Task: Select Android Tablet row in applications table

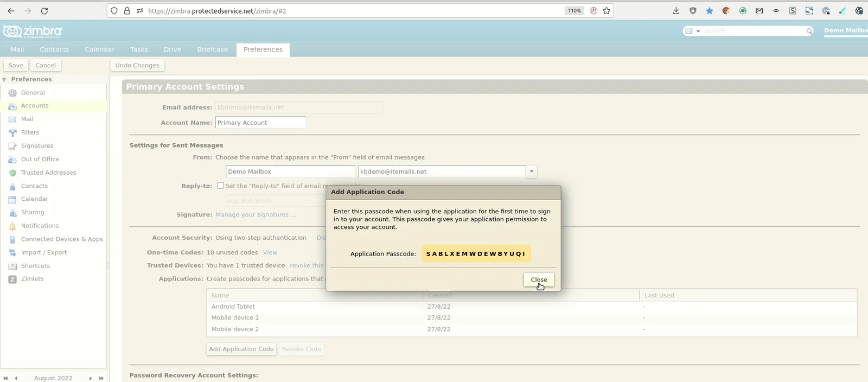Action: (532, 307)
